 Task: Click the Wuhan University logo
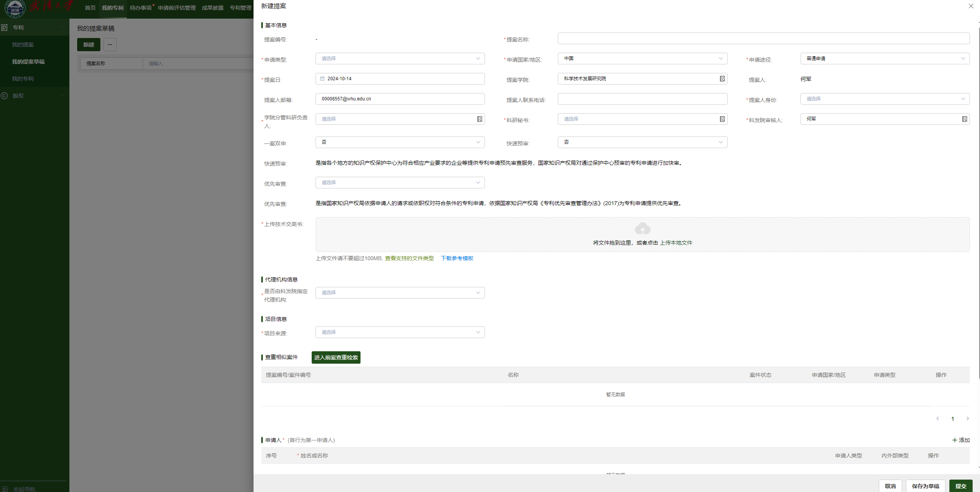[x=15, y=9]
